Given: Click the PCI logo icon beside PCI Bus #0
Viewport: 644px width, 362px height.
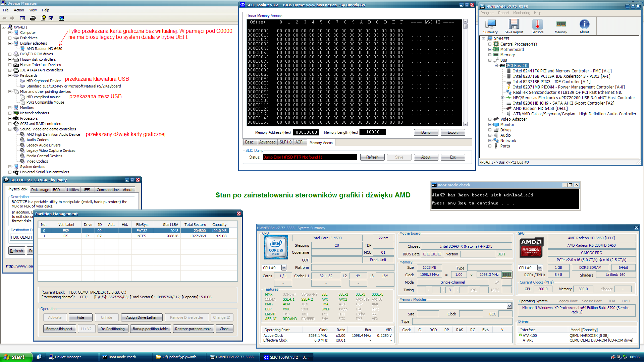Looking at the screenshot, I should [x=502, y=65].
